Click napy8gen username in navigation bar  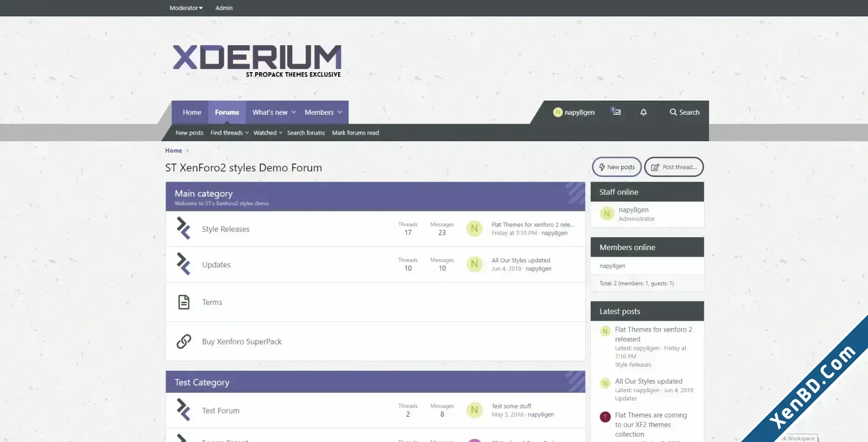(580, 112)
